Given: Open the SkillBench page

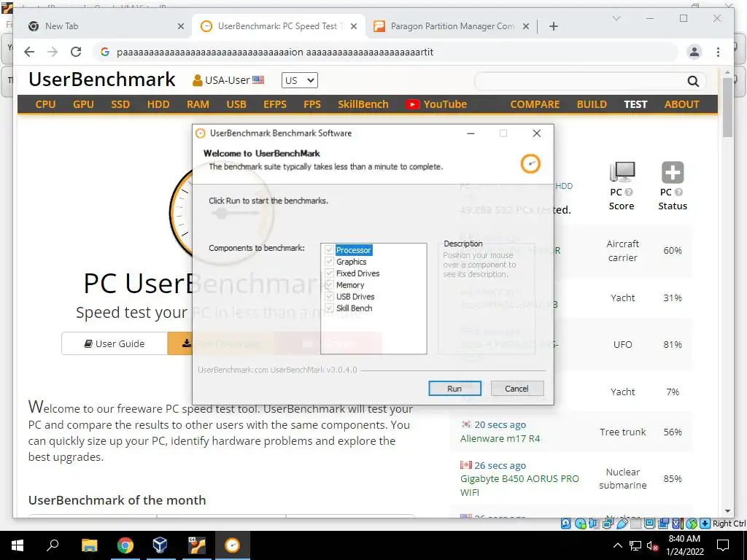Looking at the screenshot, I should coord(363,104).
